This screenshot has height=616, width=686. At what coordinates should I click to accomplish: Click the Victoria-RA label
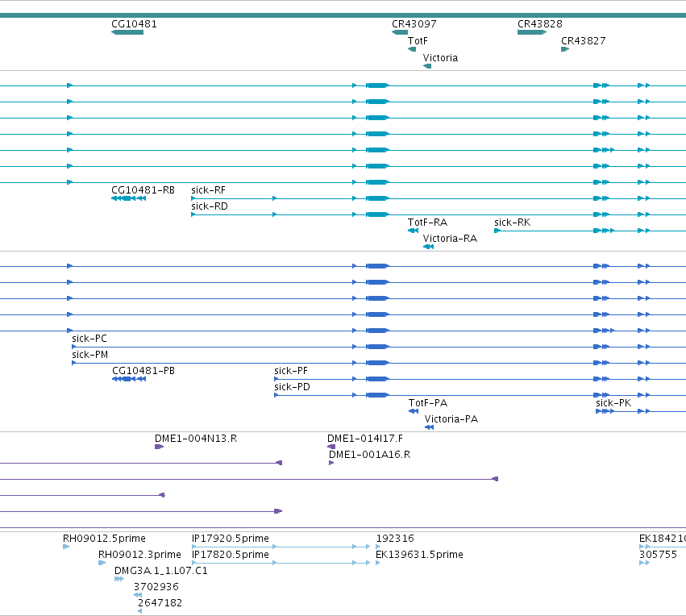450,239
